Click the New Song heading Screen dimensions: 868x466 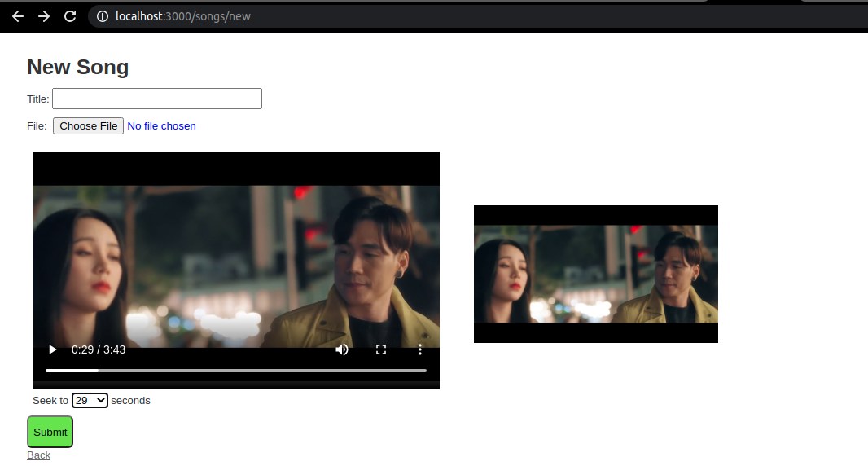(x=78, y=67)
